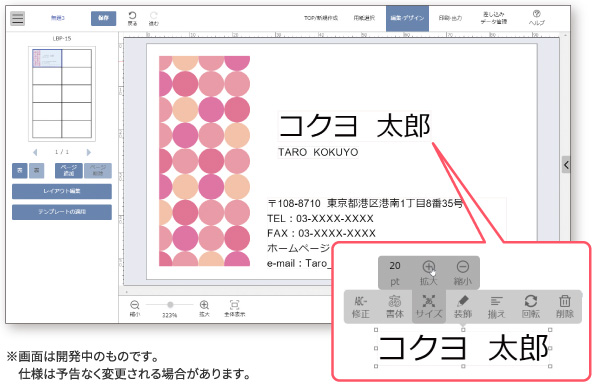Image resolution: width=596 pixels, height=386 pixels.
Task: Select the 編集・デザイン tab
Action: (407, 18)
